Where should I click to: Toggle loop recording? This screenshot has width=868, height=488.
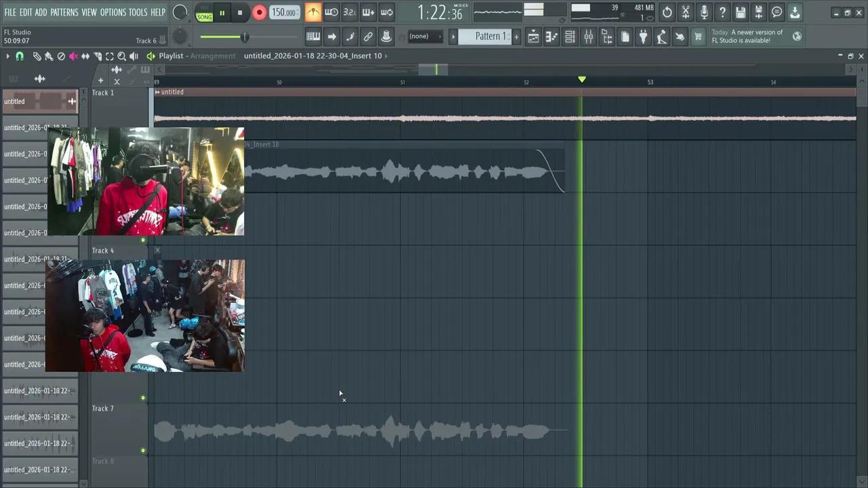pyautogui.click(x=386, y=12)
